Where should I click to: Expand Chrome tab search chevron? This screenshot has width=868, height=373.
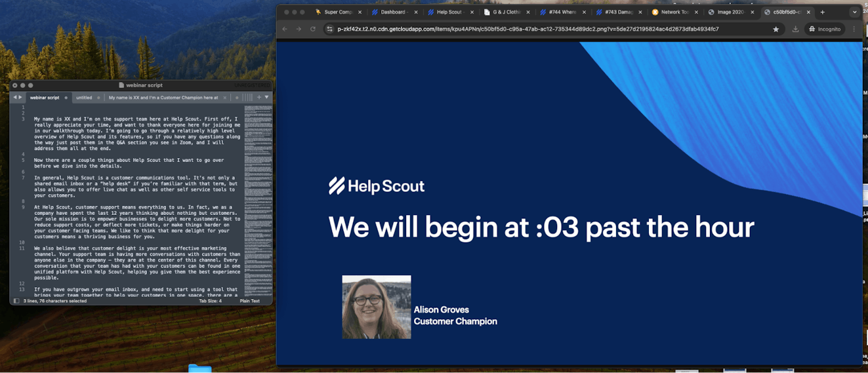854,12
